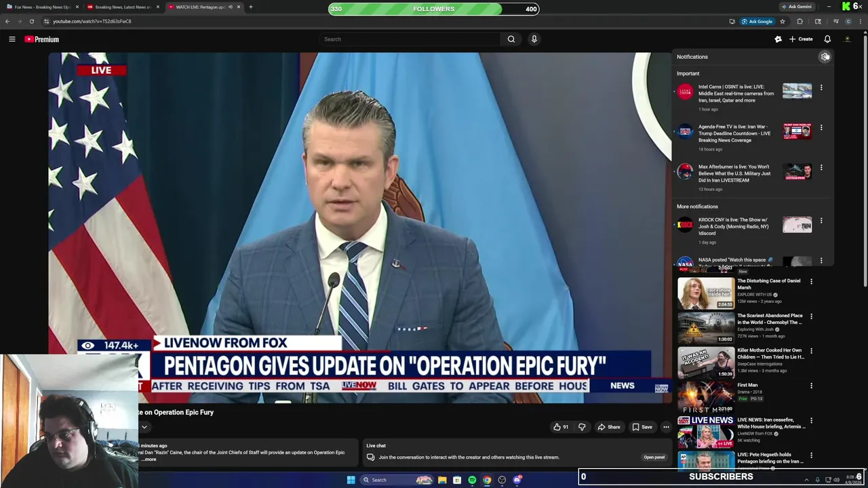Viewport: 868px width, 488px height.
Task: Click the search magnifier button
Action: coord(511,39)
